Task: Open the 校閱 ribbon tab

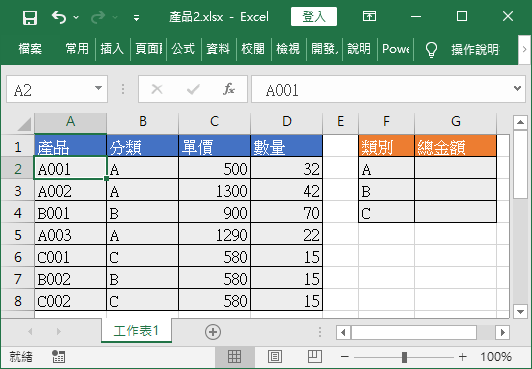Action: click(253, 49)
